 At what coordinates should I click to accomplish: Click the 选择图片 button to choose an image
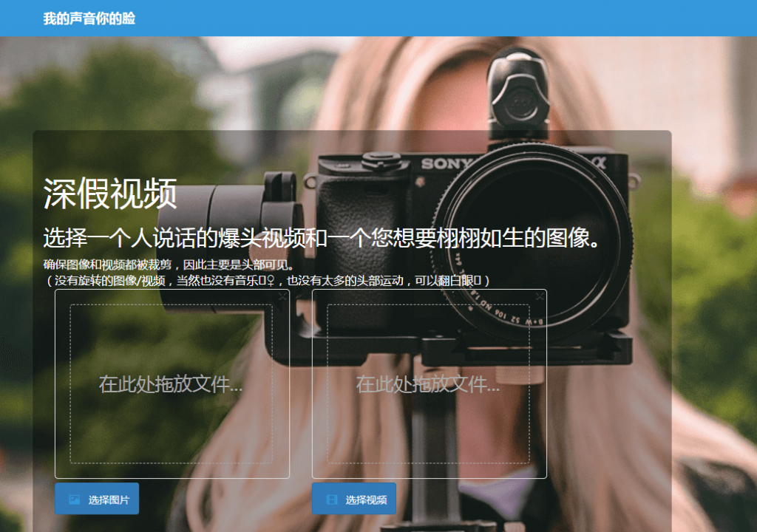[x=97, y=499]
